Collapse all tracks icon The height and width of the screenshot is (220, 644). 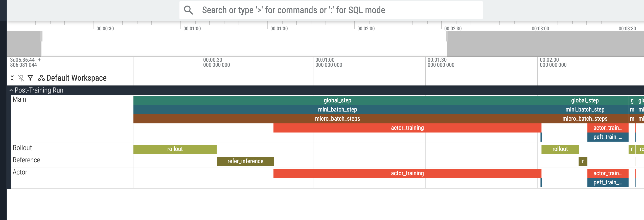[12, 78]
